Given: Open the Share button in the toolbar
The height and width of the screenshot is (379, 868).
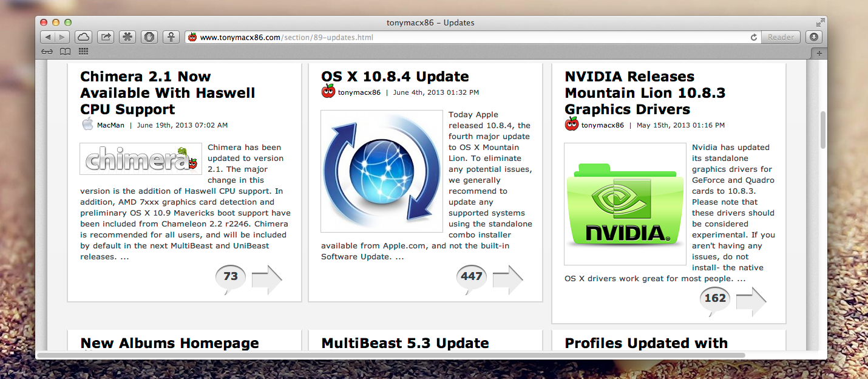Looking at the screenshot, I should [106, 37].
